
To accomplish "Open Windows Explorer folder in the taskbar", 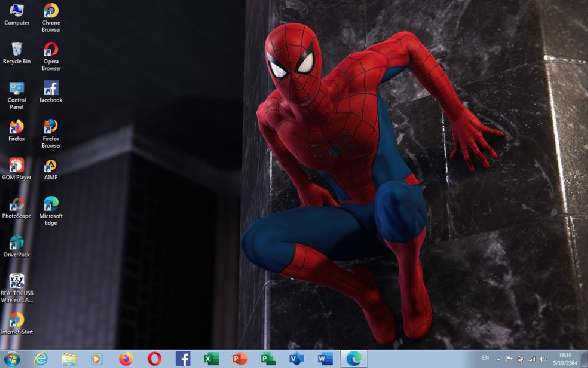I will point(69,359).
